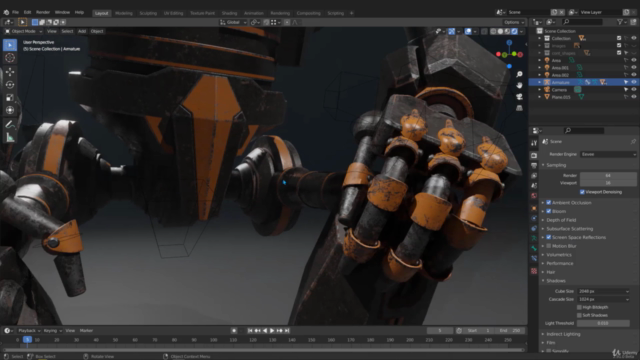
Task: Adjust the Render samples field
Action: tap(608, 175)
